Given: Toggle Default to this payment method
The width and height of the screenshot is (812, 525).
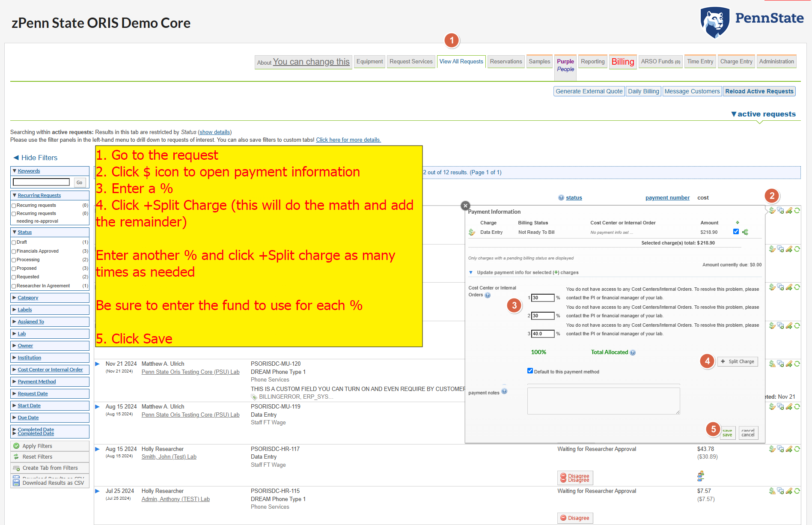Looking at the screenshot, I should (530, 371).
